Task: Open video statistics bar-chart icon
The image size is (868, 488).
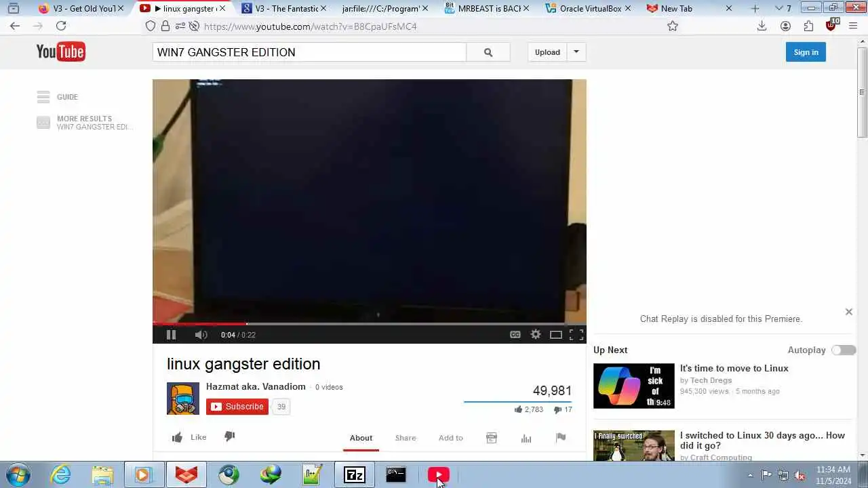Action: (x=526, y=438)
